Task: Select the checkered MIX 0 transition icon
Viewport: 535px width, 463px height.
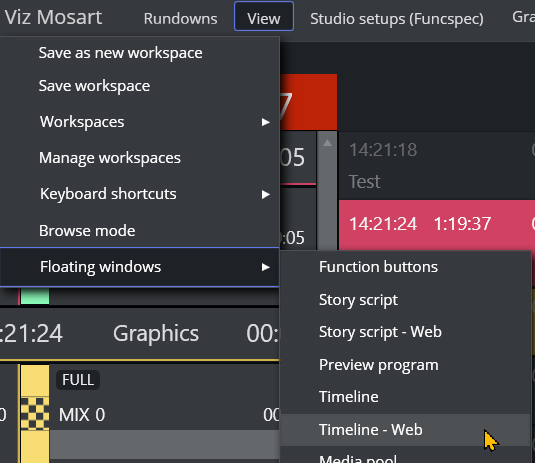Action: (x=35, y=413)
